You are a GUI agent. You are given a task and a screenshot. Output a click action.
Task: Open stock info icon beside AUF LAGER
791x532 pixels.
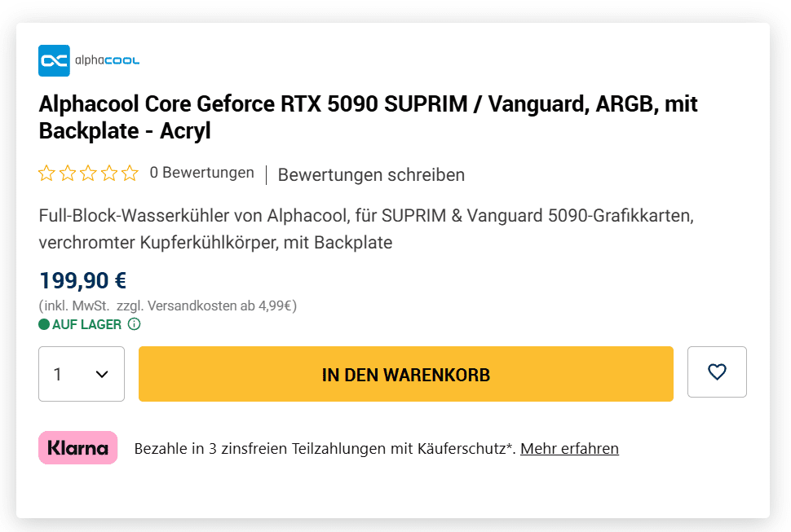(135, 324)
